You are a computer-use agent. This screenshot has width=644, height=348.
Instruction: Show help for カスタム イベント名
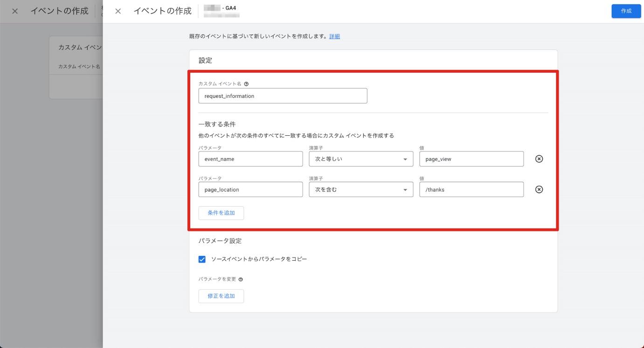point(246,84)
